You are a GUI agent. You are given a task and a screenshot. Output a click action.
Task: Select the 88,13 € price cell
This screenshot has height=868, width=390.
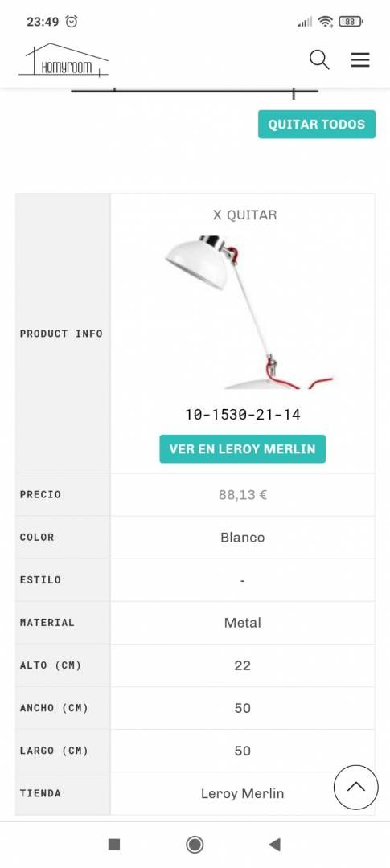point(243,495)
